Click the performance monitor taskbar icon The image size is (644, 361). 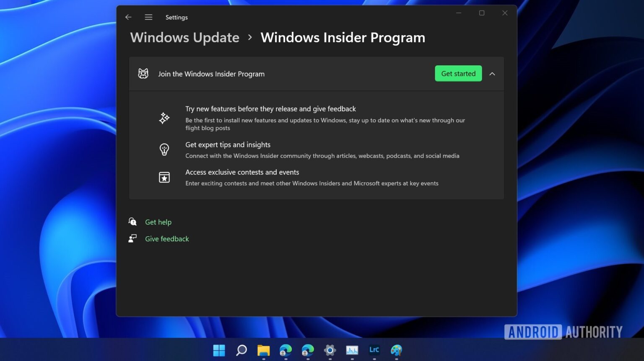pyautogui.click(x=352, y=351)
